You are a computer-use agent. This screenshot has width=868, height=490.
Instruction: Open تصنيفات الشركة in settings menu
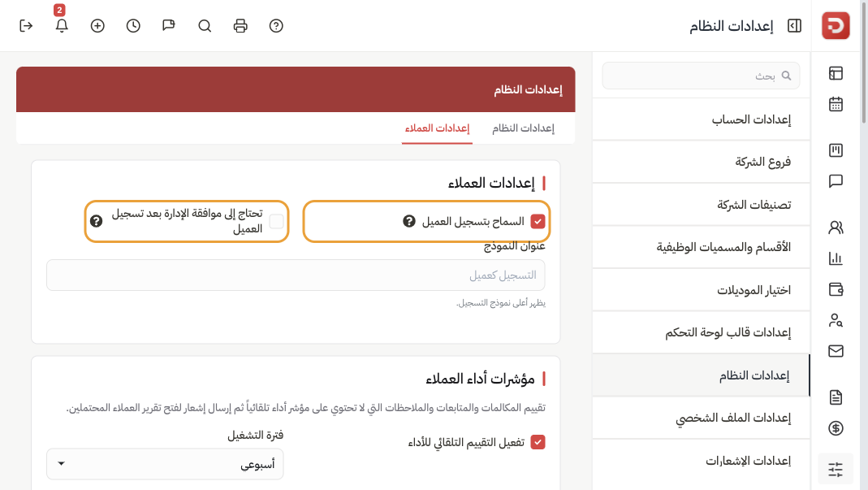701,205
